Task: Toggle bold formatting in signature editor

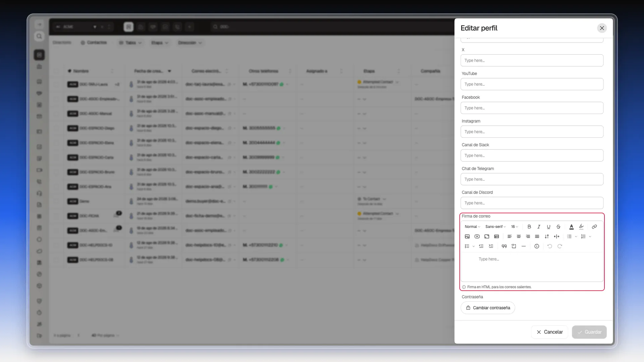Action: coord(529,227)
